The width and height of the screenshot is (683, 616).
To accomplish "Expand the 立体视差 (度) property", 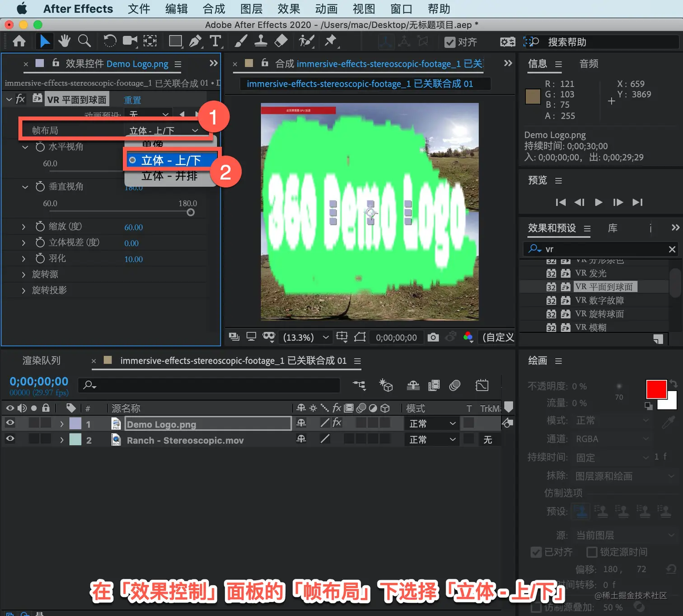I will [x=23, y=243].
